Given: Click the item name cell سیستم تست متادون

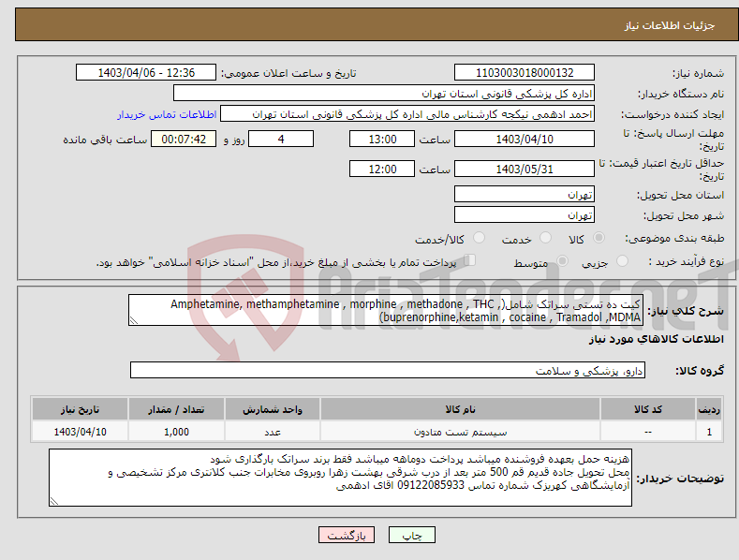Looking at the screenshot, I should [x=460, y=432].
